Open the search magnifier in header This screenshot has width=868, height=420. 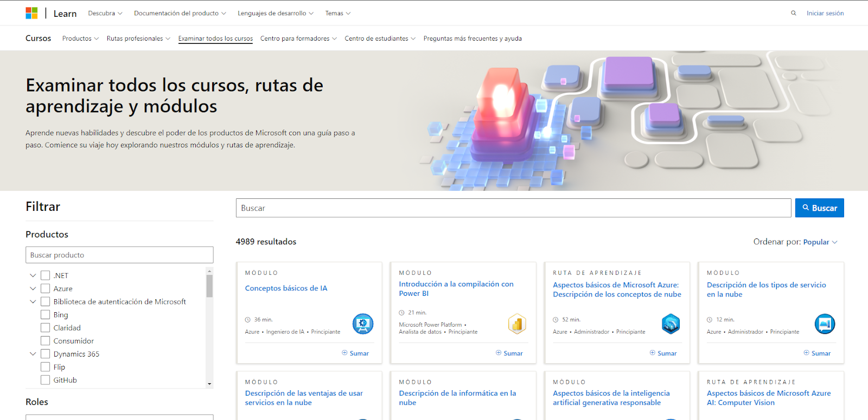coord(794,13)
